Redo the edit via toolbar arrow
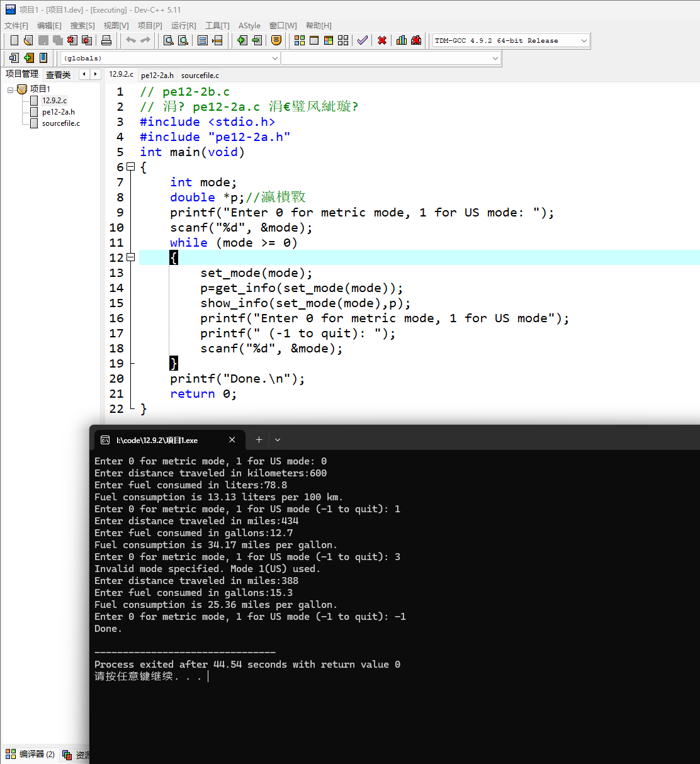 (x=145, y=40)
